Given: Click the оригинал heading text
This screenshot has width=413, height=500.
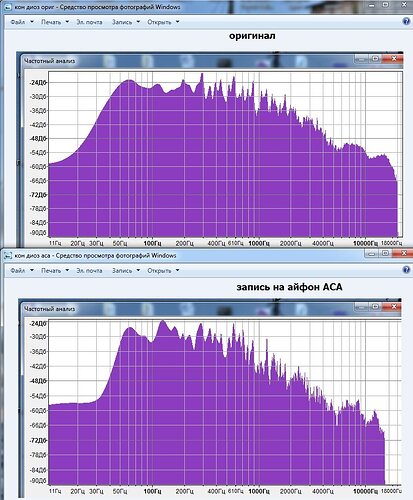Looking at the screenshot, I should 252,36.
